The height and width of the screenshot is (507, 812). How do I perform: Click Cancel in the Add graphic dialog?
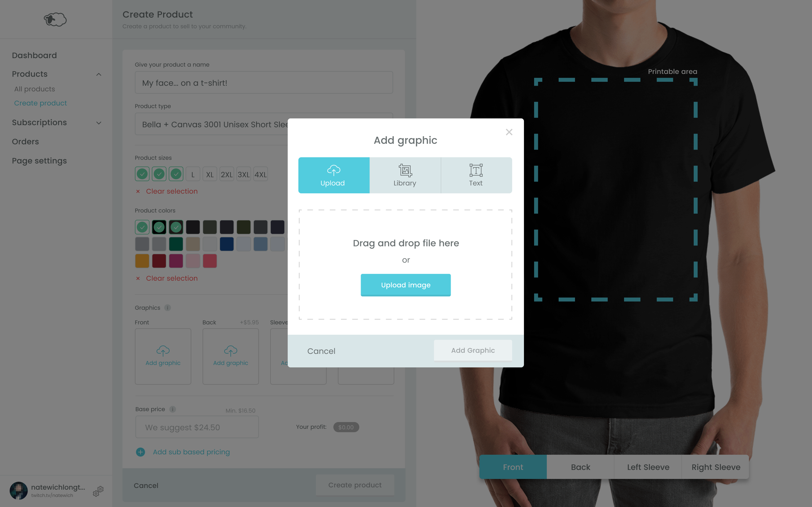321,351
